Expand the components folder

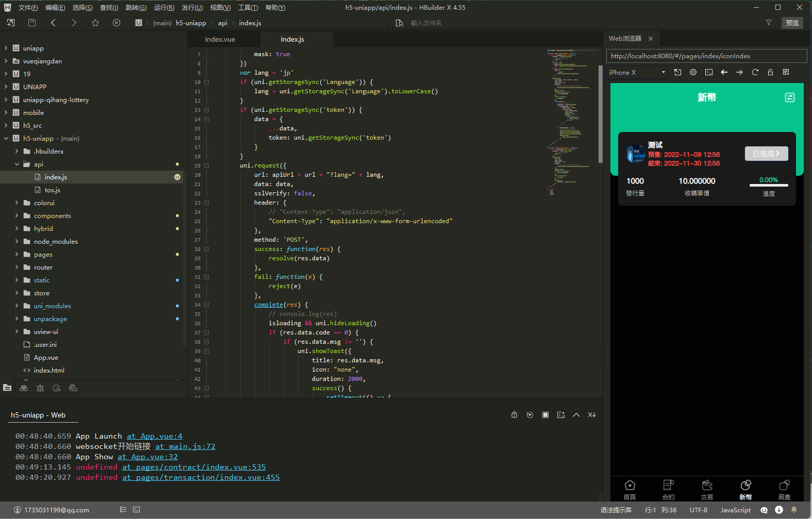click(16, 215)
